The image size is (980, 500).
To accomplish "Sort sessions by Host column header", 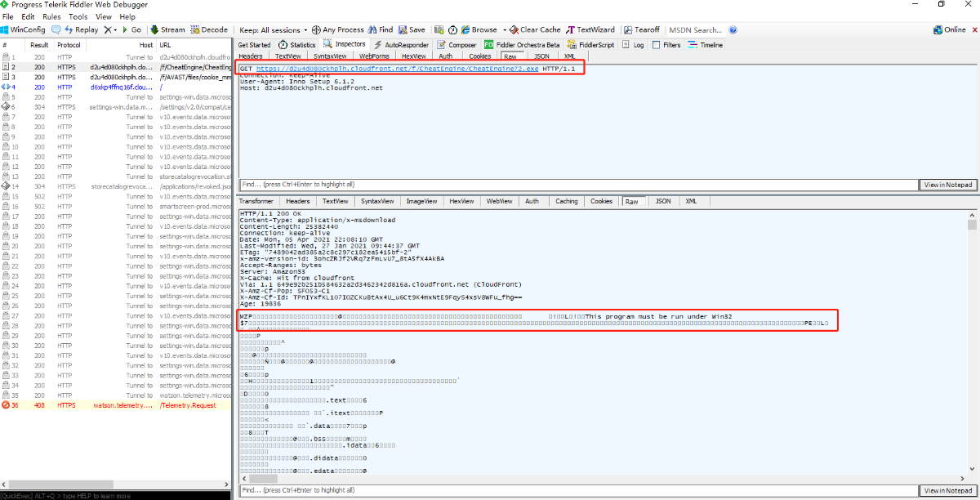I will pyautogui.click(x=122, y=45).
